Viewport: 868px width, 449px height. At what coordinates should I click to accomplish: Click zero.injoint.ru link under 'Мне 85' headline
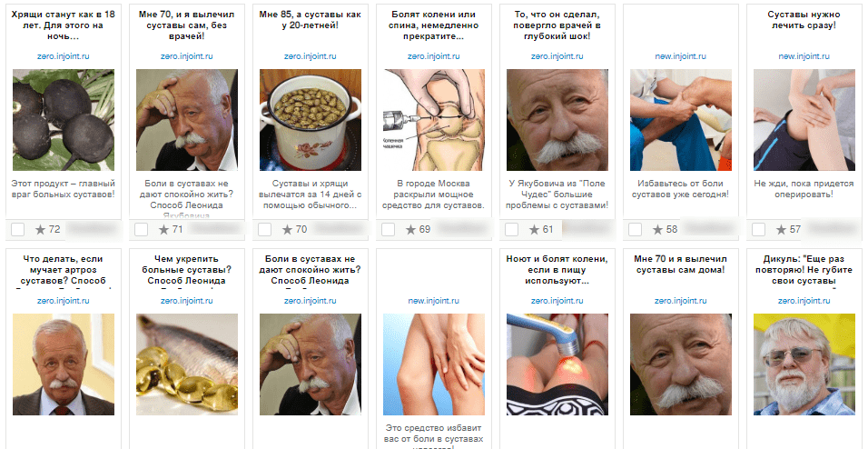311,56
